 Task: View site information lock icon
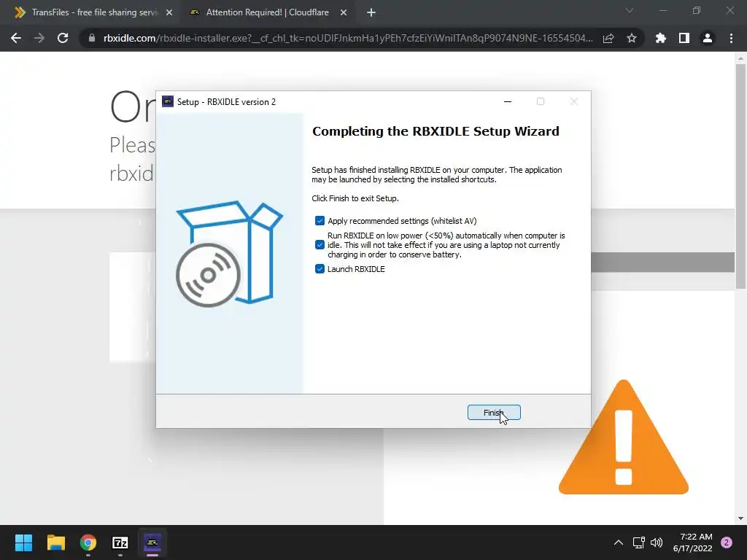coord(92,38)
